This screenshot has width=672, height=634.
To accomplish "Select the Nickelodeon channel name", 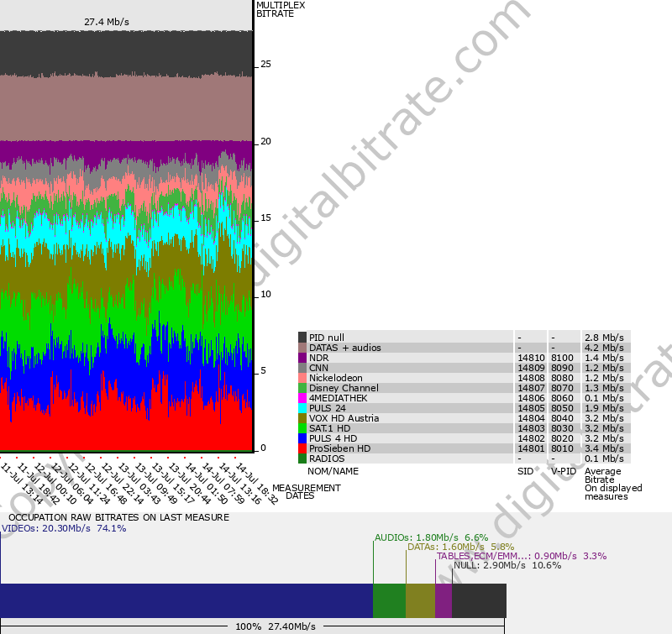I will click(335, 378).
